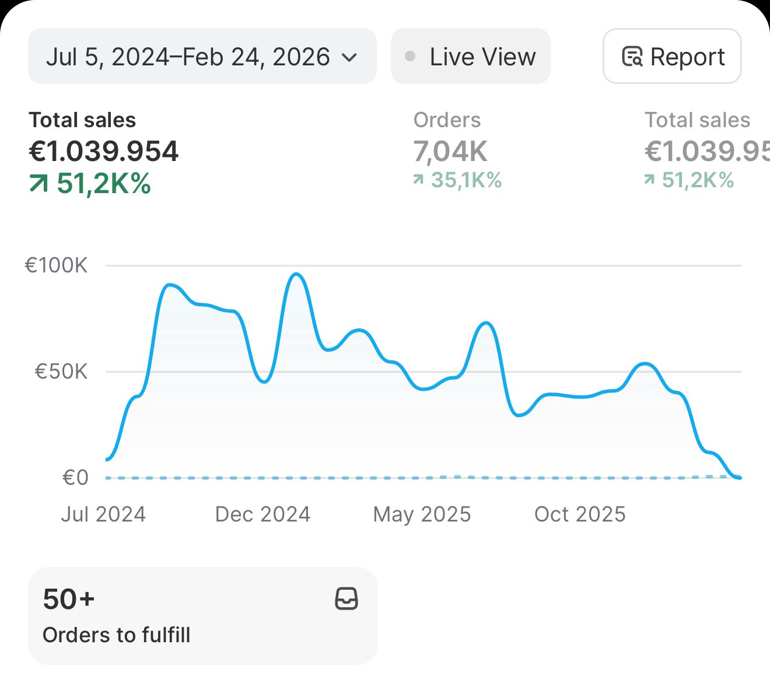Switch to the Orders metric tab

pos(447,120)
